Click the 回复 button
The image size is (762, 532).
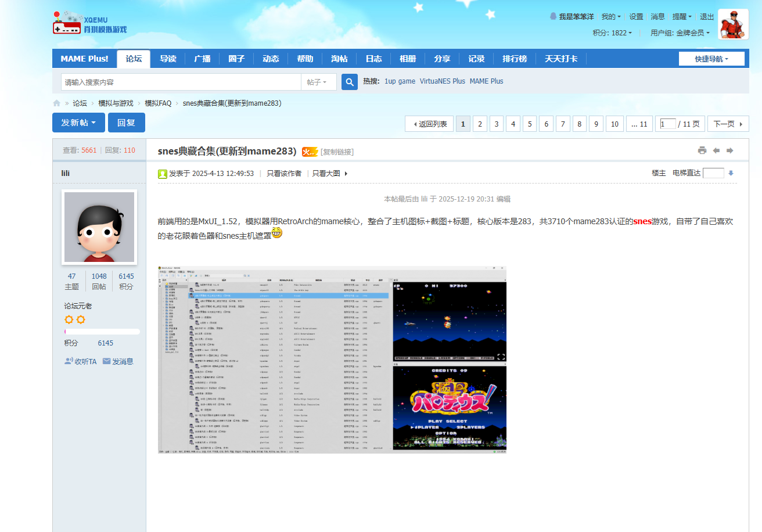[126, 123]
